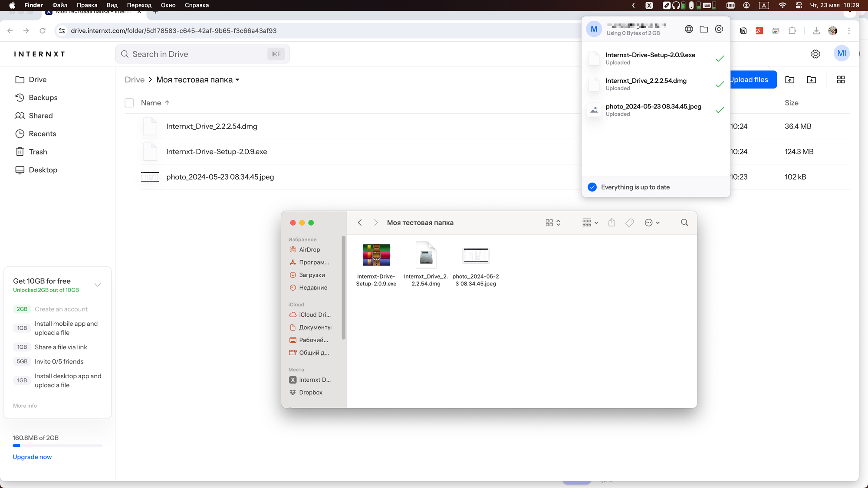Create new folder with plus-folder icon
The image size is (868, 488).
pyautogui.click(x=811, y=80)
